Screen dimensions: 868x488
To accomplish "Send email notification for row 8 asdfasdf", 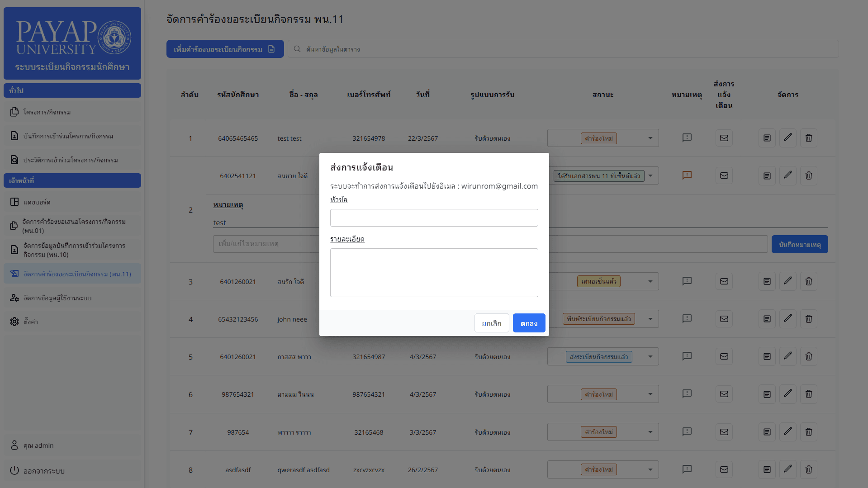I will coord(724,469).
